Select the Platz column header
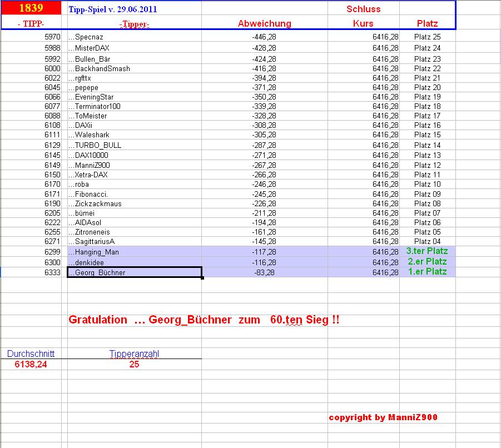Screen dimensions: 501x448 (x=427, y=23)
